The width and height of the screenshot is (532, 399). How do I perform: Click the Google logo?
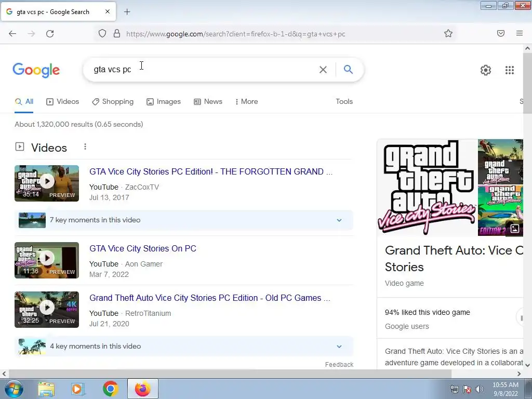pos(36,70)
